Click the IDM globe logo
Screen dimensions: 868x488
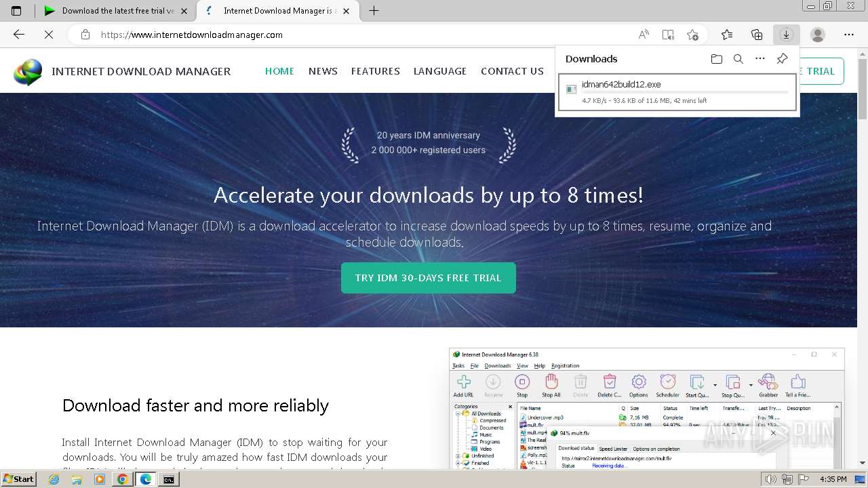tap(28, 72)
